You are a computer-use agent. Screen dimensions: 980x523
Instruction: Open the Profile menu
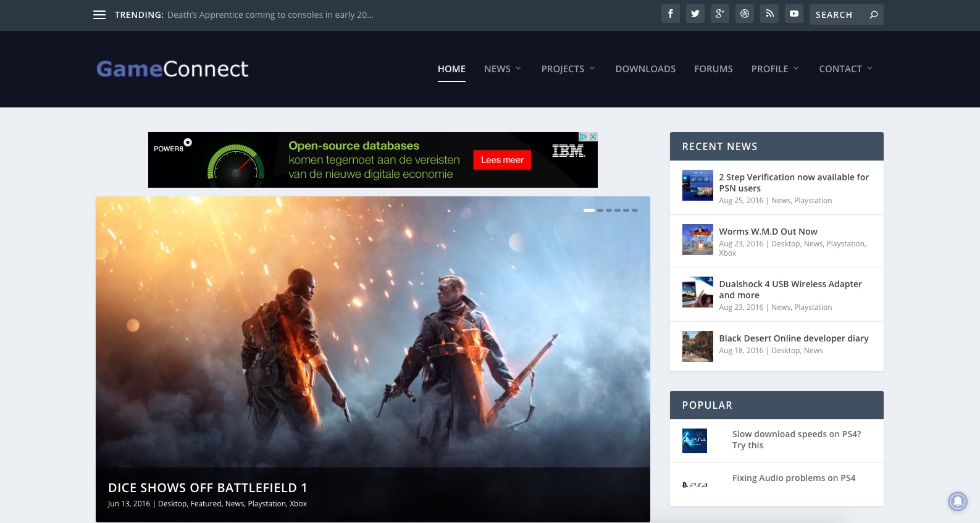click(769, 69)
